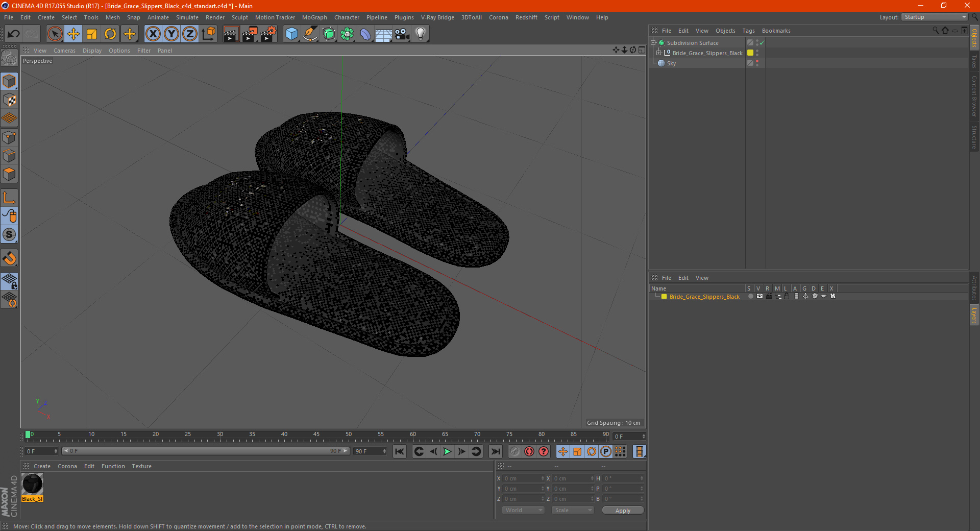Open the Layers side tab
980x531 pixels.
pos(974,315)
